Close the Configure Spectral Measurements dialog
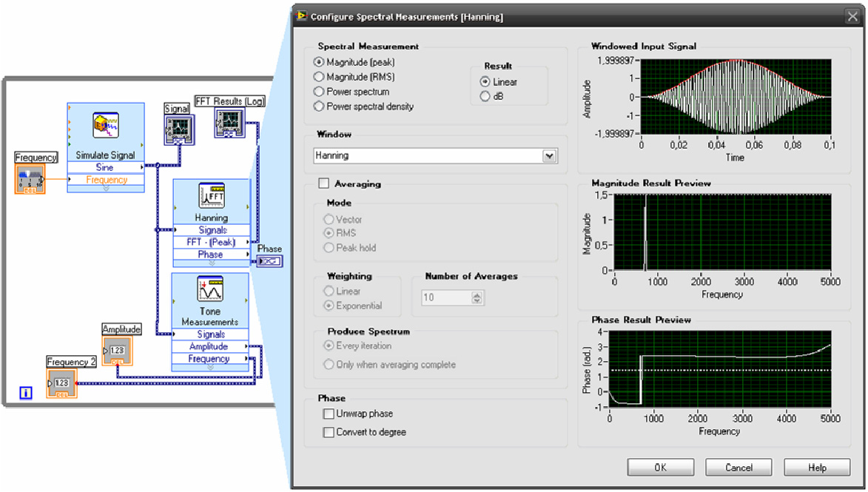The image size is (868, 492). (852, 16)
